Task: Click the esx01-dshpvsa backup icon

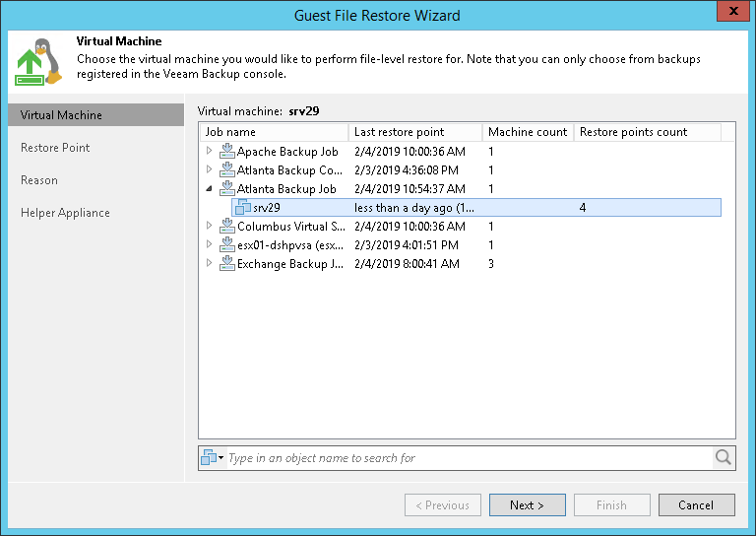Action: pyautogui.click(x=227, y=245)
